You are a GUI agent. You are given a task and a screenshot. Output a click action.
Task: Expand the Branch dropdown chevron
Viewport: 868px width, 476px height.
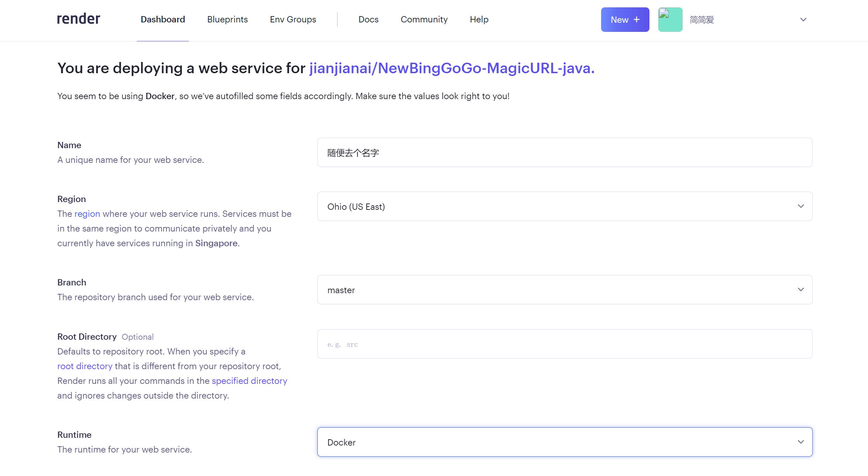(801, 290)
